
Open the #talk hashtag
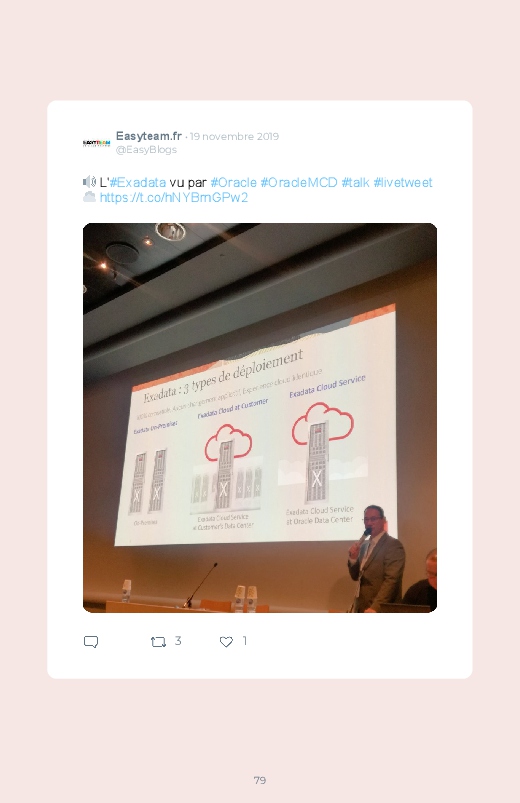point(356,182)
